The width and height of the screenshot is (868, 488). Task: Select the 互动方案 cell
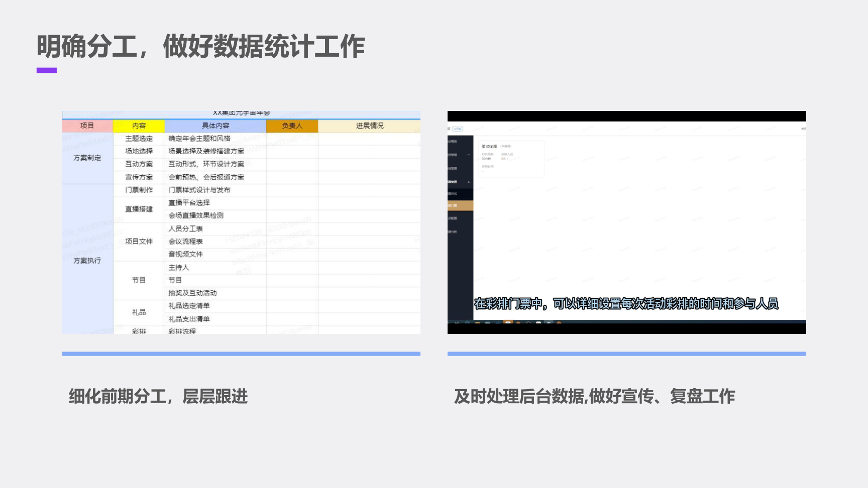click(139, 164)
